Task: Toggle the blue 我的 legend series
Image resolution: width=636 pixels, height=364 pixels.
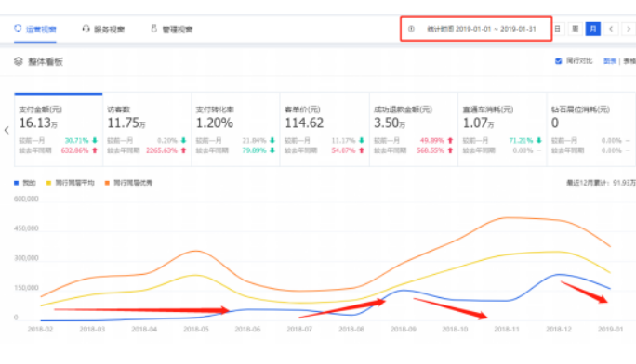Action: tap(25, 183)
